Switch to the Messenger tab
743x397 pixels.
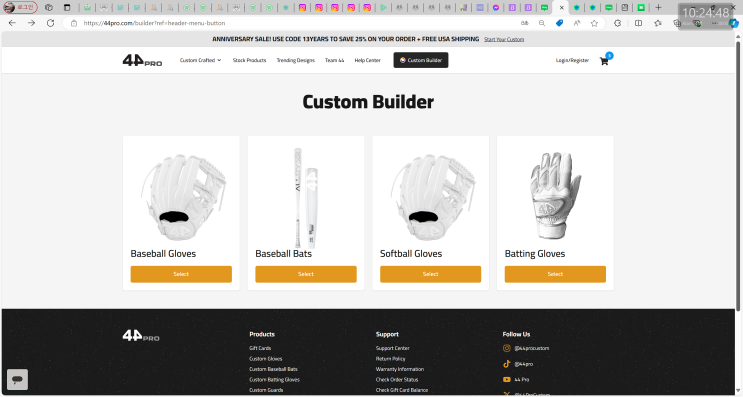tap(496, 8)
